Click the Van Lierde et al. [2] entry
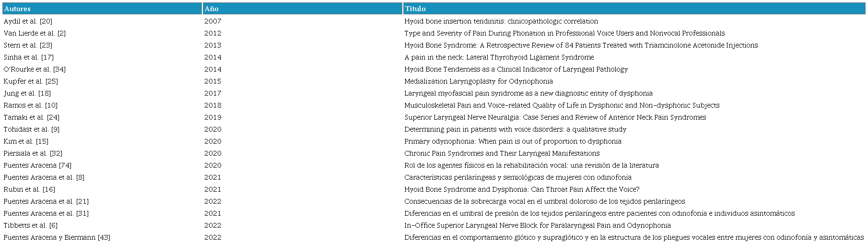The height and width of the screenshot is (245, 868). (35, 33)
